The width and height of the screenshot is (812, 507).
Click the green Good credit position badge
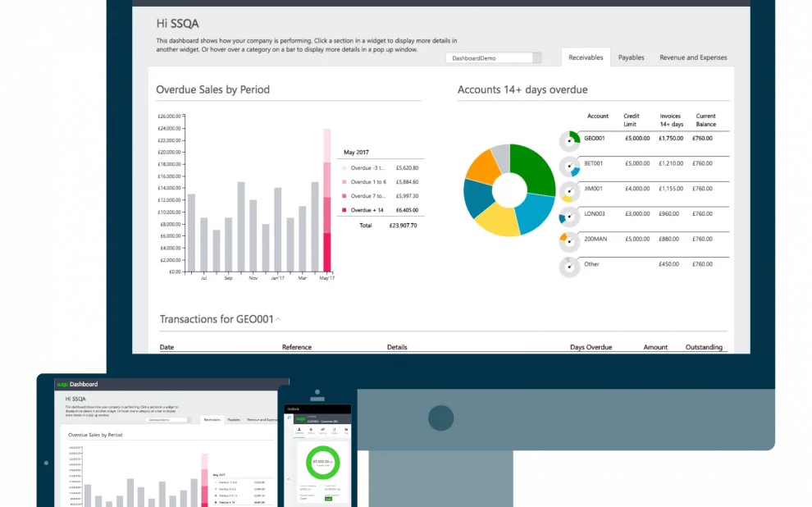[328, 499]
